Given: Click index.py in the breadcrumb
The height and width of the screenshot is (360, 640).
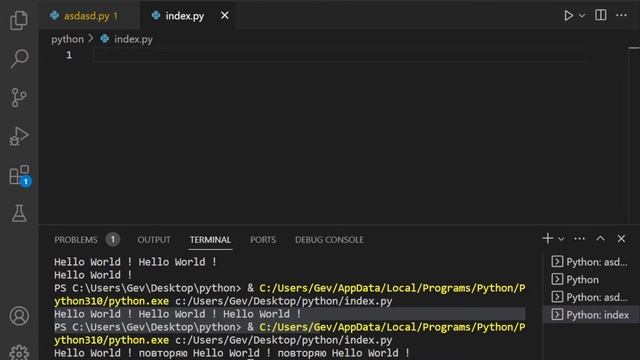Looking at the screenshot, I should [133, 39].
